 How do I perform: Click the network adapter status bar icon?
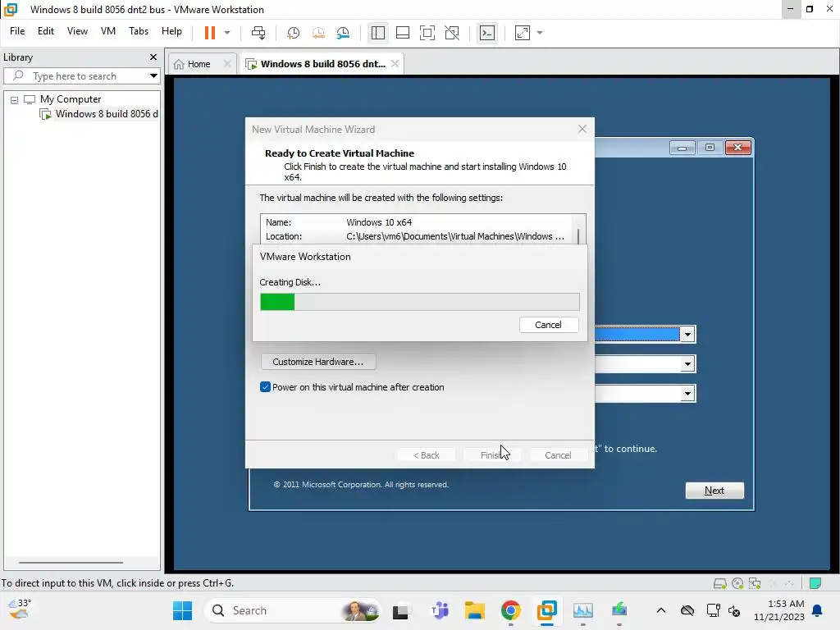(x=755, y=583)
